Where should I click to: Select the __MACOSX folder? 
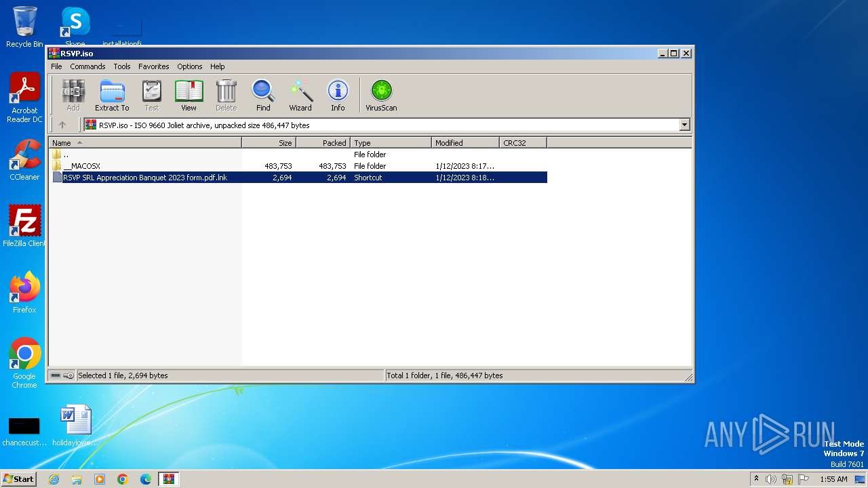[298, 166]
